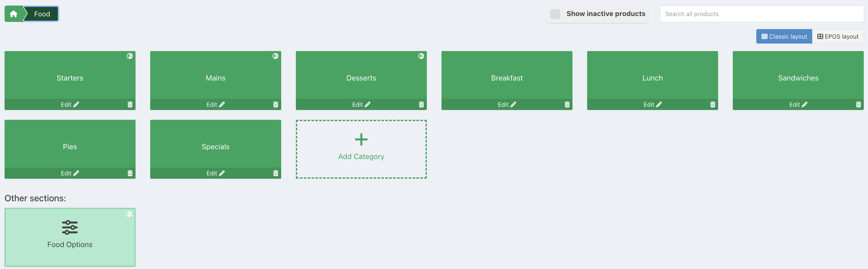Go to the home breadcrumb icon

coord(13,14)
